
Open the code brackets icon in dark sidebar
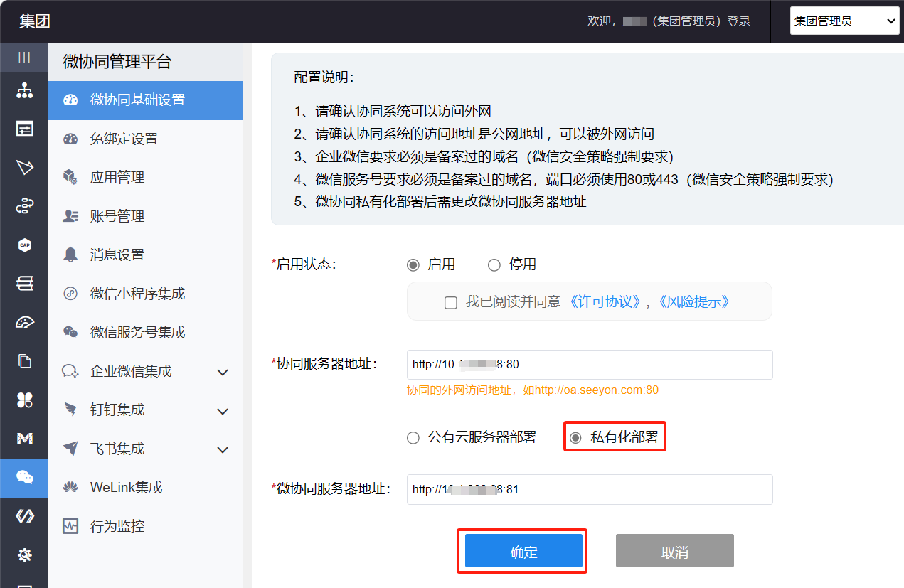tap(24, 516)
